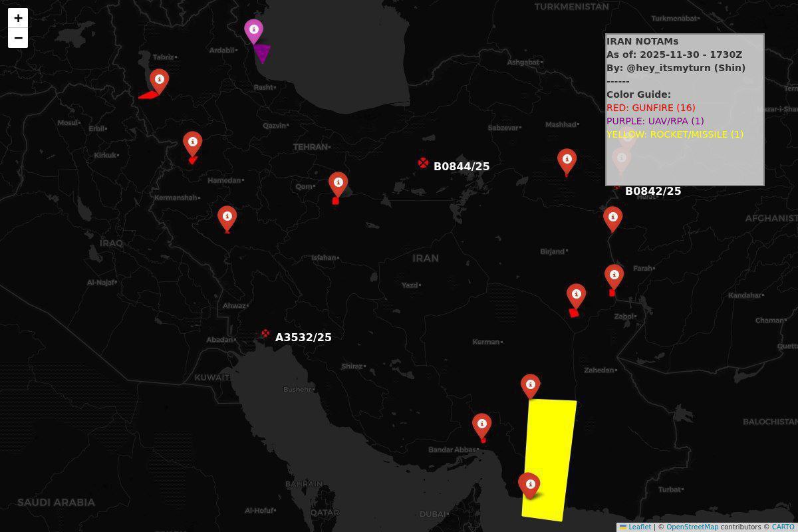798x532 pixels.
Task: Click the circle marker beside A3532/25
Action: click(x=265, y=334)
